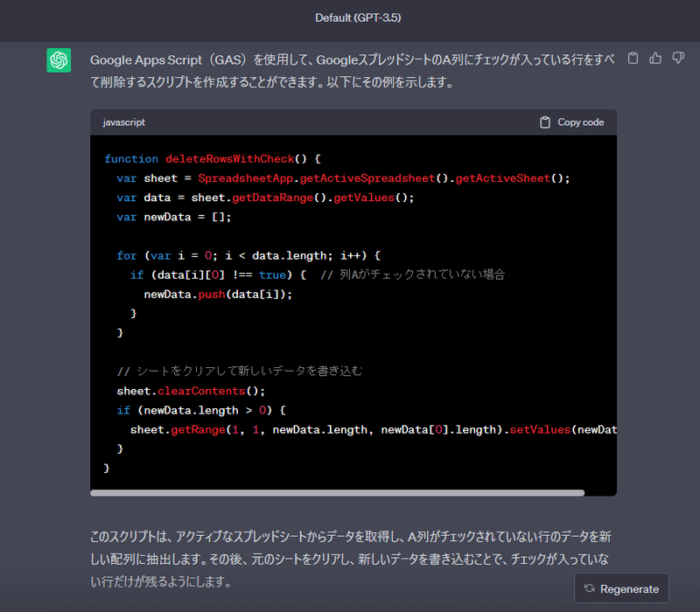The image size is (700, 612).
Task: Click the deleteRowsWithCheck function name
Action: pyautogui.click(x=230, y=159)
